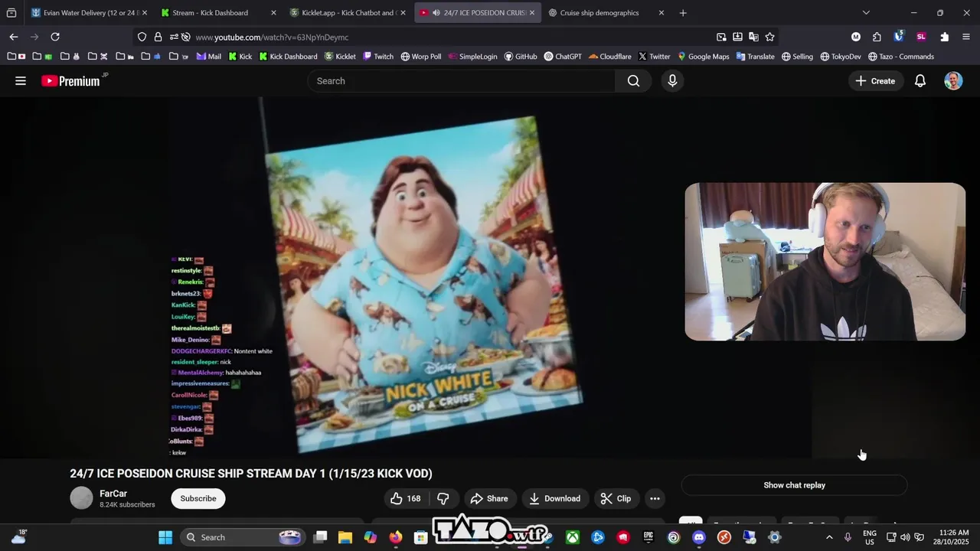Open FarCar channel avatar

click(x=81, y=498)
